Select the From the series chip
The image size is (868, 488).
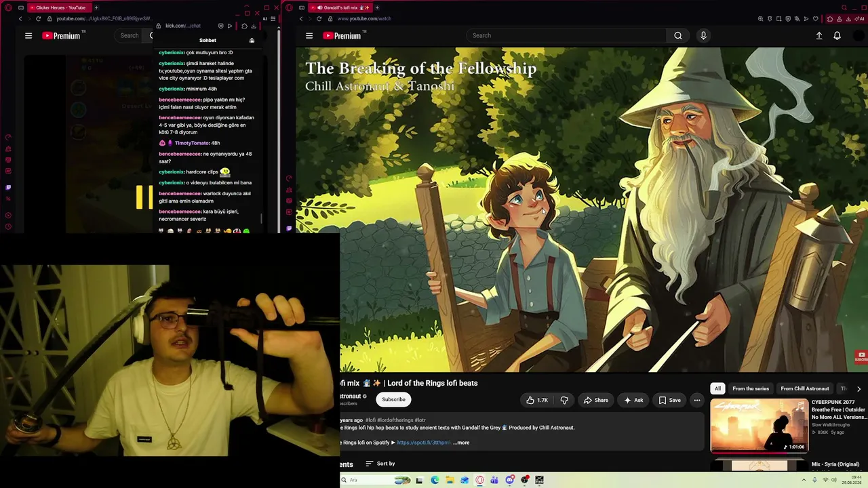click(751, 388)
